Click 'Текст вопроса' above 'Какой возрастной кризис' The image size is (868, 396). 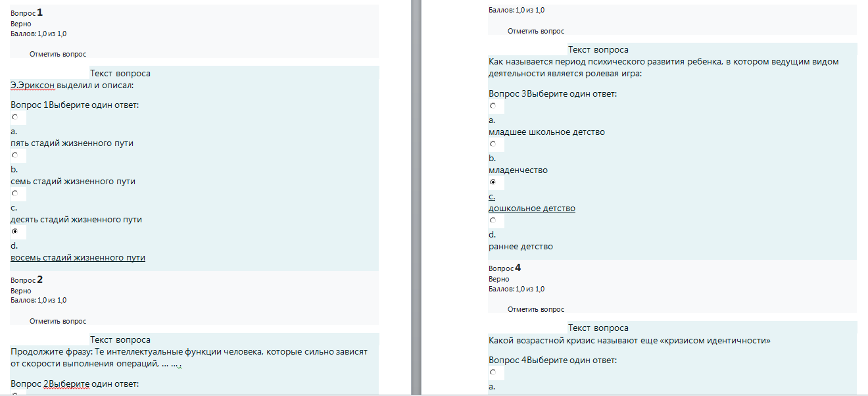pos(598,328)
